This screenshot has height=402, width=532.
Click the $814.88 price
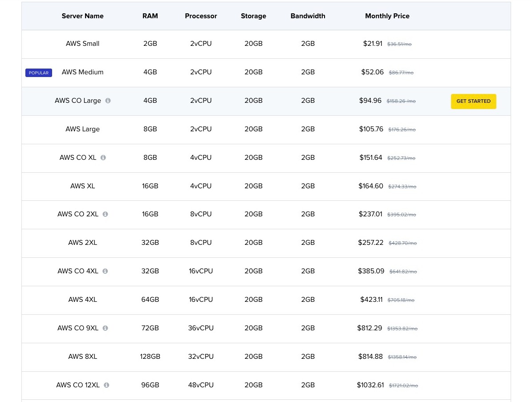pos(370,357)
